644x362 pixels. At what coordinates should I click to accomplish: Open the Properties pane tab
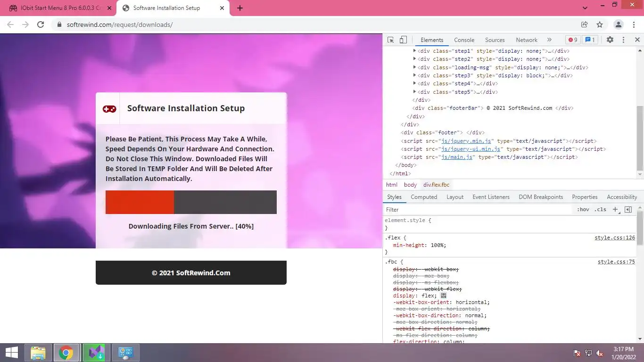585,197
